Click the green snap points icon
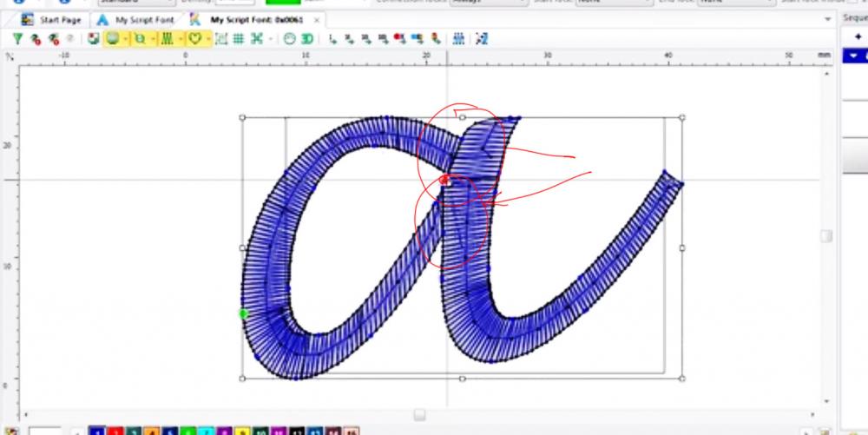 point(256,38)
